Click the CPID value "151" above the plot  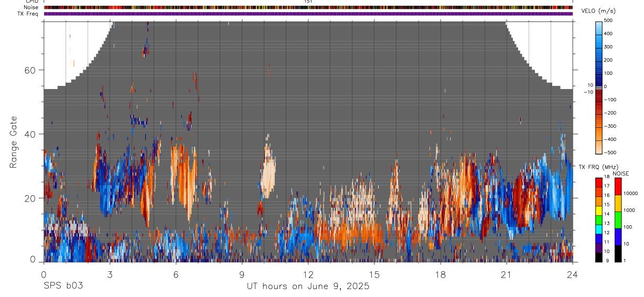pyautogui.click(x=308, y=2)
